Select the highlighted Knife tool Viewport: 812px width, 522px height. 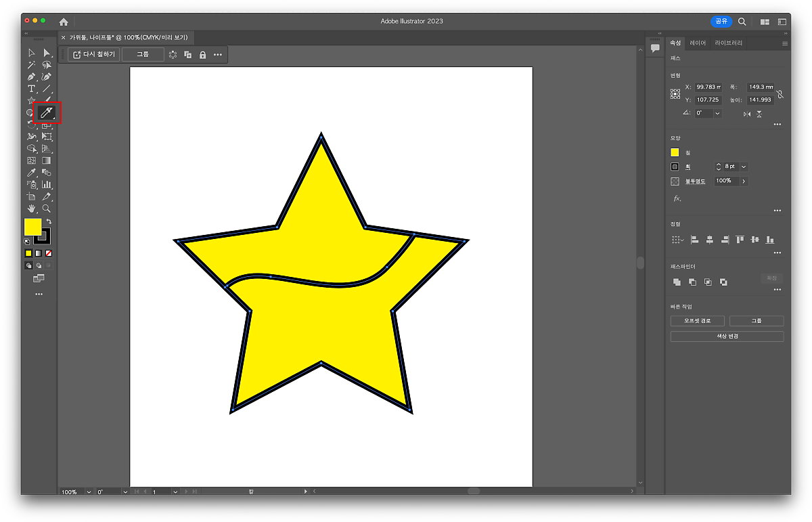pos(47,112)
